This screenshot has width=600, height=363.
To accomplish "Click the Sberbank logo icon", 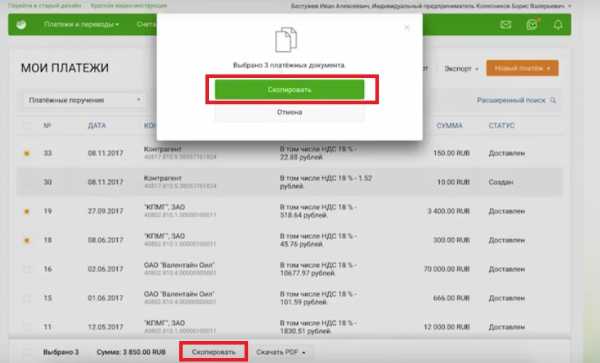I will tap(21, 24).
